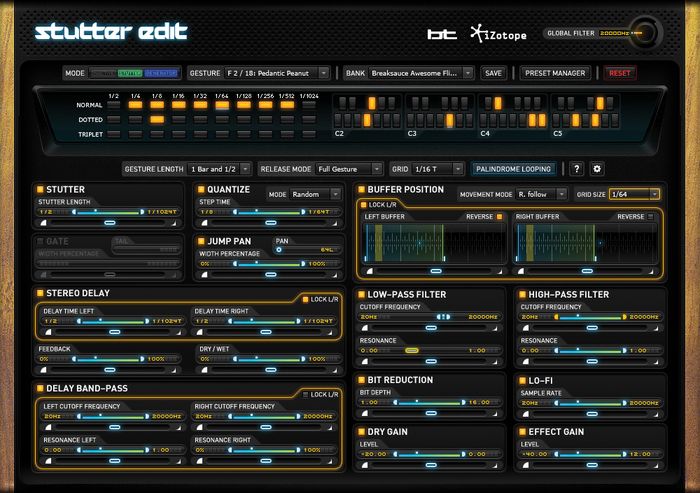Click right curve triangle under Stutter Length
Image resolution: width=700 pixels, height=493 pixels.
(x=173, y=222)
